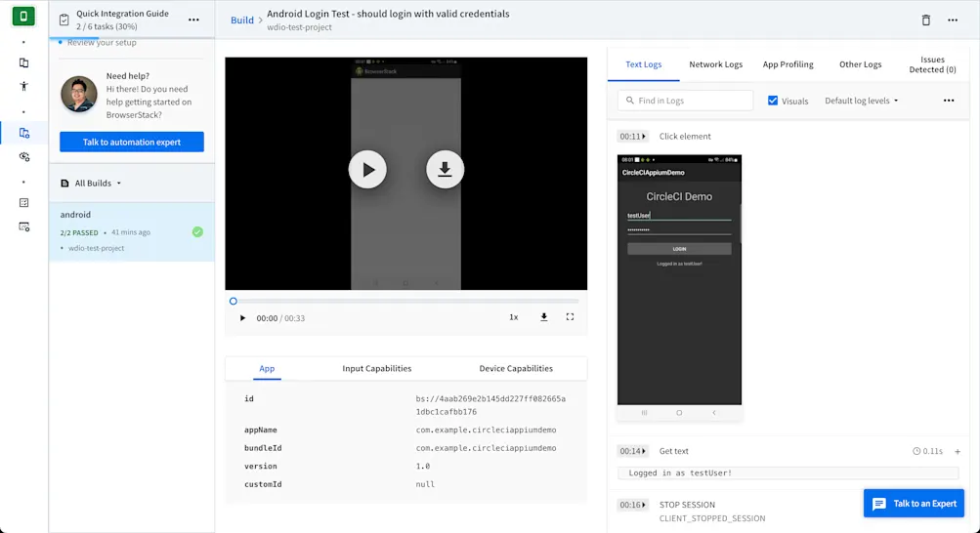The width and height of the screenshot is (980, 533).
Task: Click the bottom sidebar panel icon
Action: [x=23, y=226]
